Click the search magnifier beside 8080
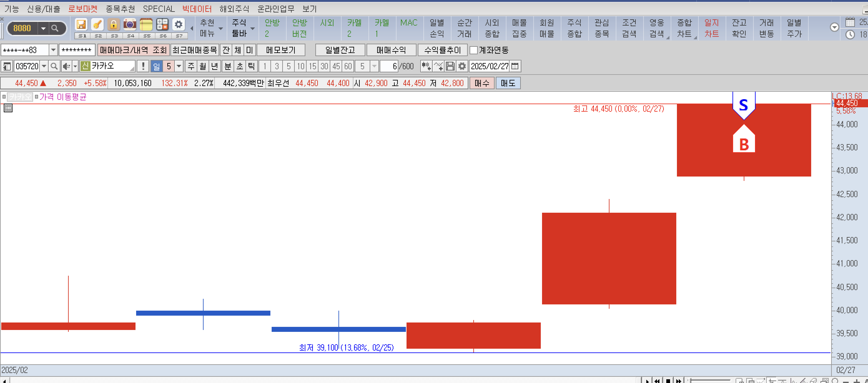This screenshot has height=383, width=868. click(x=55, y=28)
